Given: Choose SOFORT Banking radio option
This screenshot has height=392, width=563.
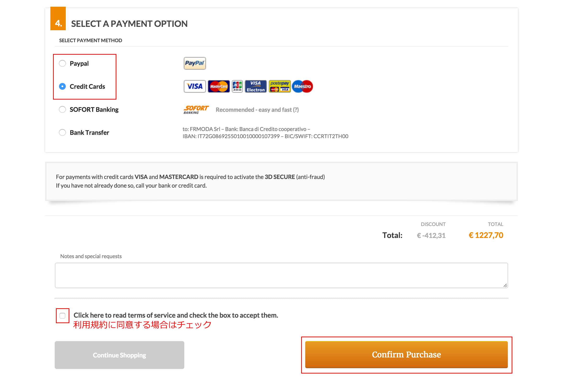Looking at the screenshot, I should (x=62, y=109).
